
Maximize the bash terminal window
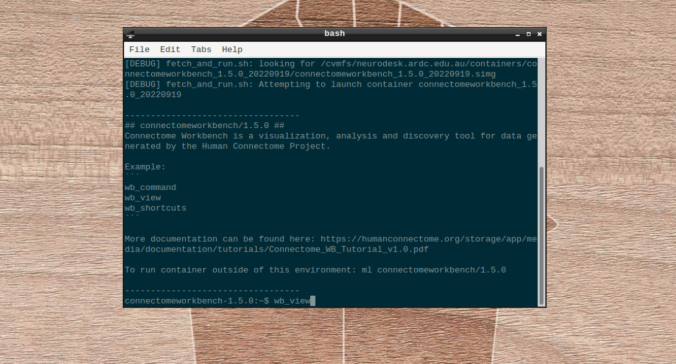528,34
